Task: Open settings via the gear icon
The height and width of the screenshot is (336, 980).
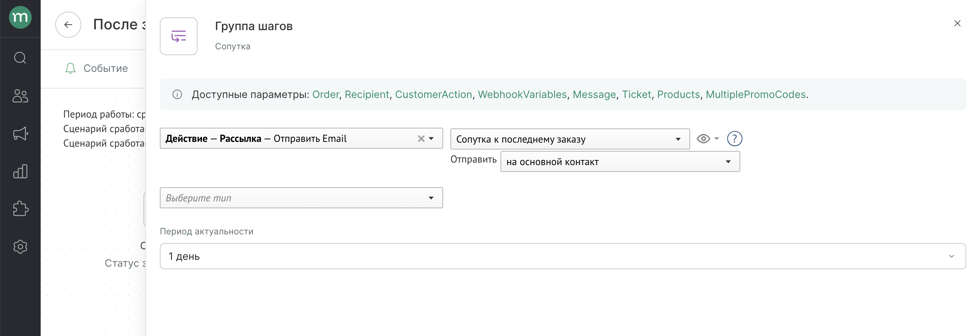Action: coord(20,247)
